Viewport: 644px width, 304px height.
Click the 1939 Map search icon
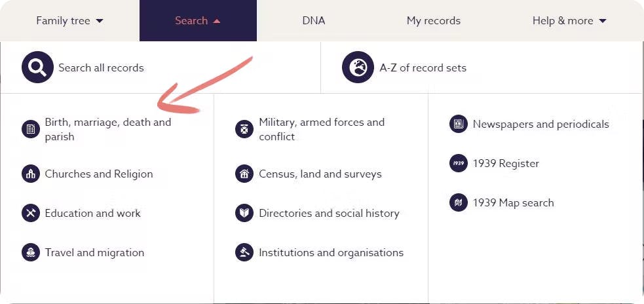coord(459,202)
